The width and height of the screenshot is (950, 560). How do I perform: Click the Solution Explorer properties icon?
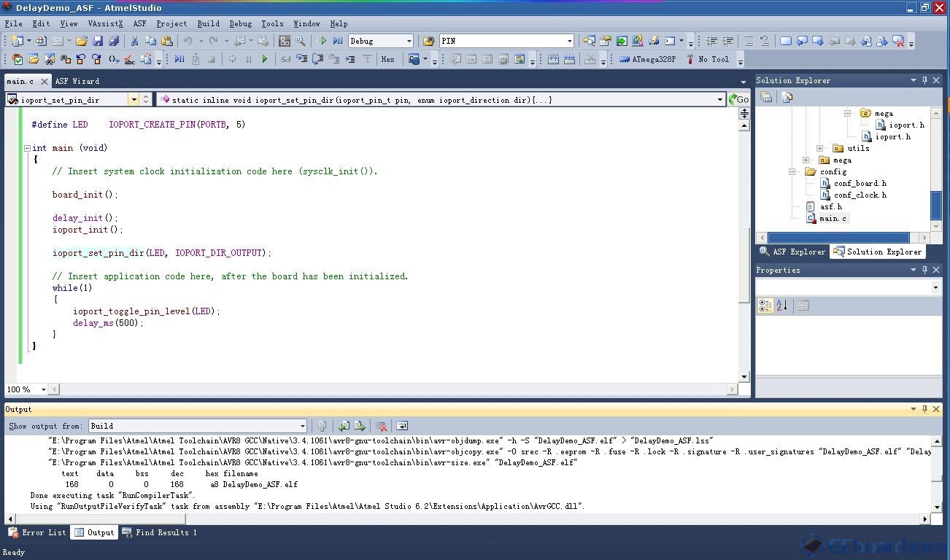click(766, 97)
